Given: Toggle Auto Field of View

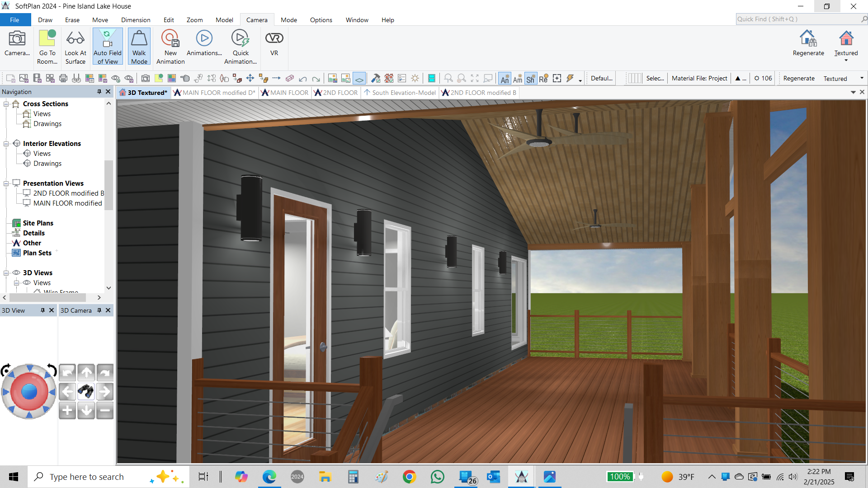Looking at the screenshot, I should pyautogui.click(x=108, y=46).
